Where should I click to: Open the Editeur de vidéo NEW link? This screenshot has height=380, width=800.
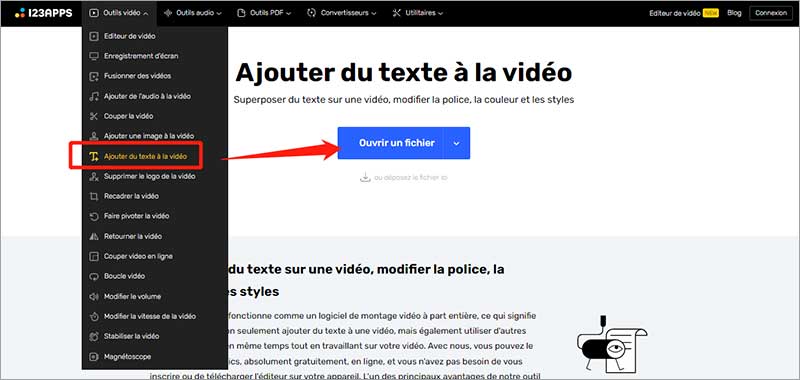(684, 13)
